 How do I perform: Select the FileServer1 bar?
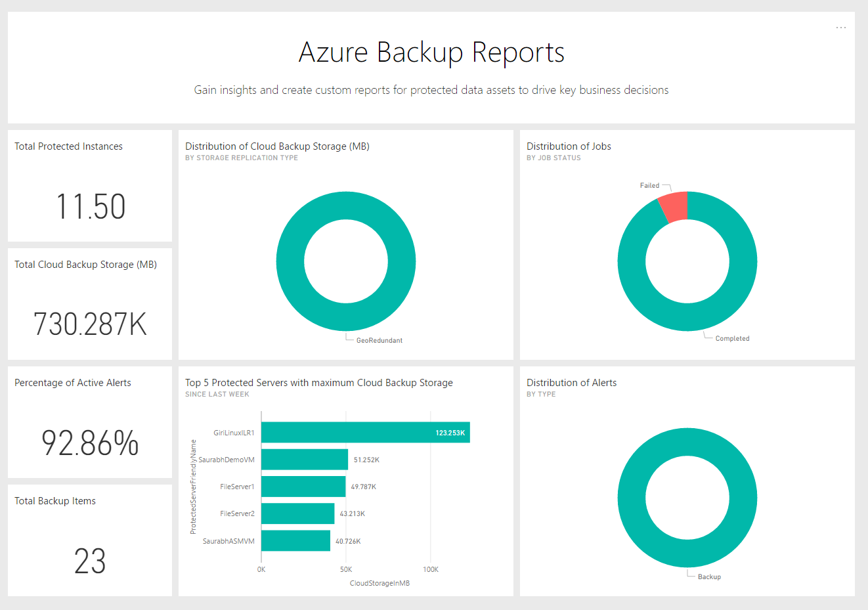[x=303, y=487]
